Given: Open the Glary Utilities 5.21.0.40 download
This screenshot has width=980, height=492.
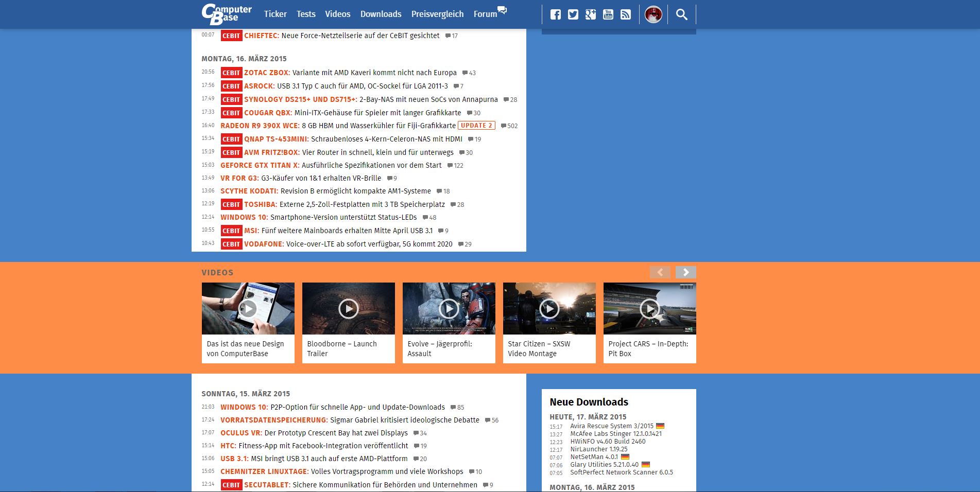Looking at the screenshot, I should coord(604,465).
